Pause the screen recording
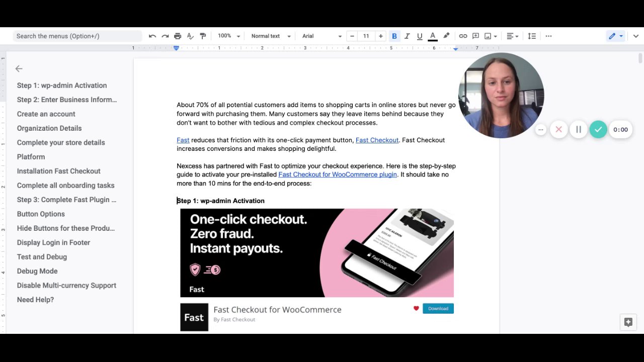Image resolution: width=644 pixels, height=362 pixels. [x=579, y=130]
